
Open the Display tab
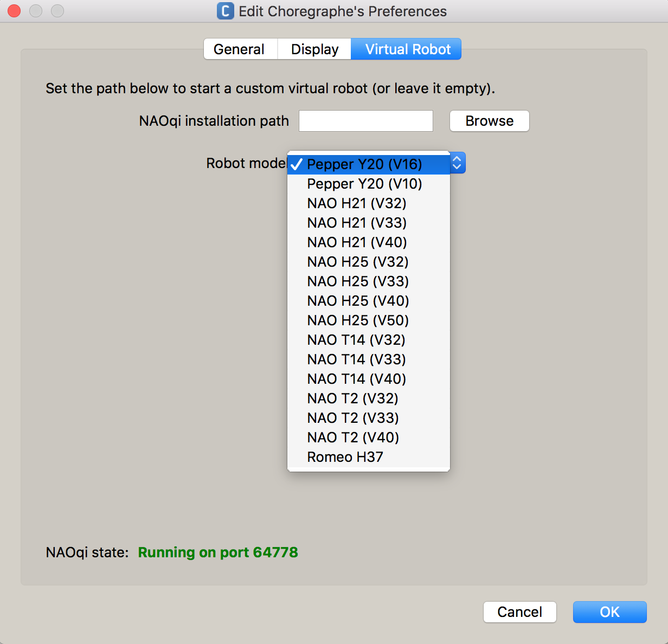coord(314,49)
